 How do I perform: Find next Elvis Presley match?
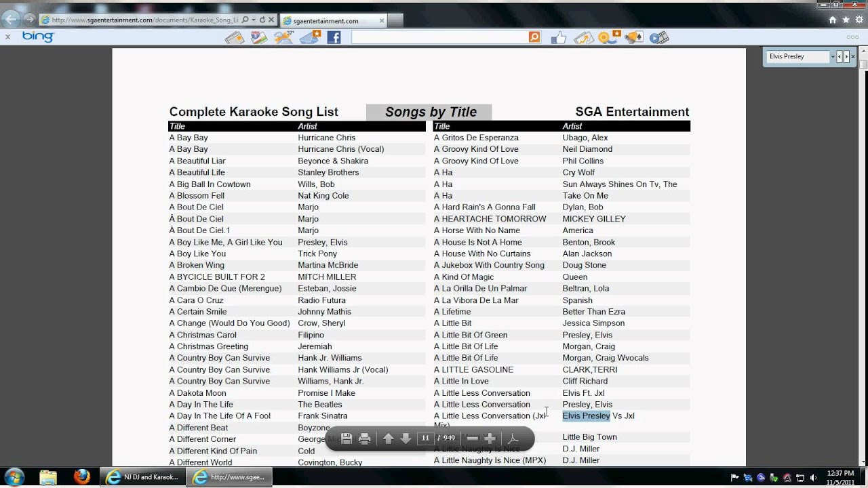coord(846,57)
